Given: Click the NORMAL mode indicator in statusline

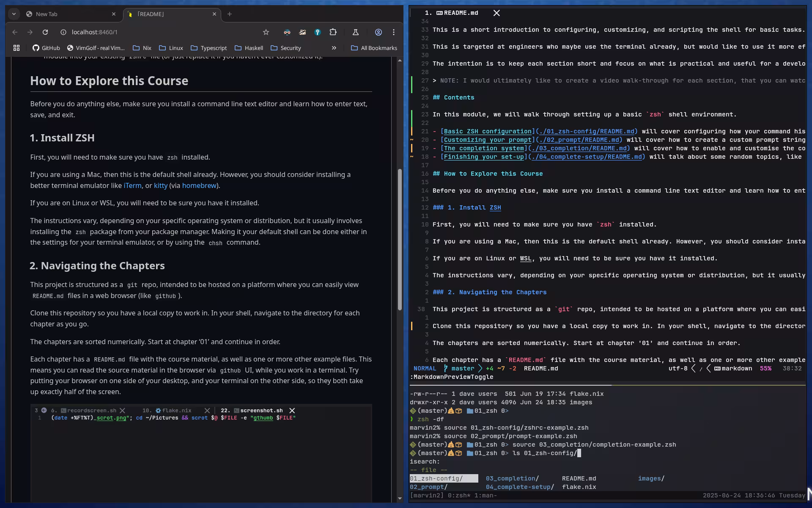Looking at the screenshot, I should coord(425,368).
